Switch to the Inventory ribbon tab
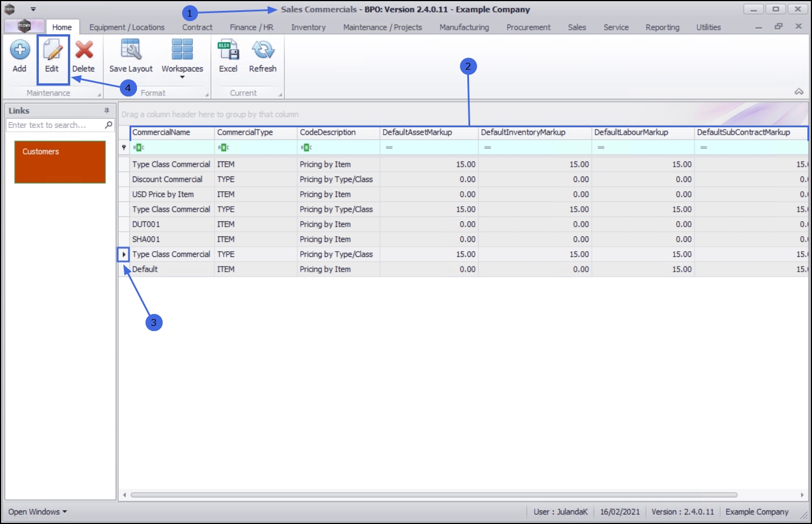The image size is (812, 524). (x=308, y=27)
